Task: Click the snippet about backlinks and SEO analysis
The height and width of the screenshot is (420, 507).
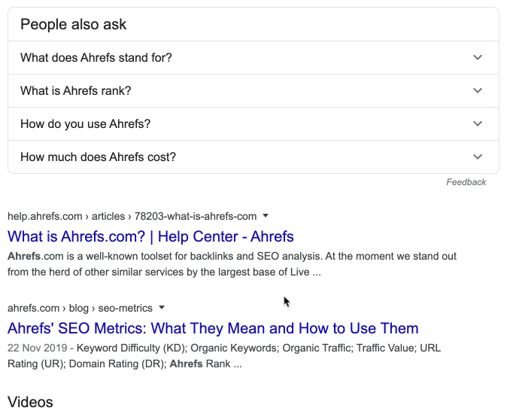Action: click(x=232, y=264)
